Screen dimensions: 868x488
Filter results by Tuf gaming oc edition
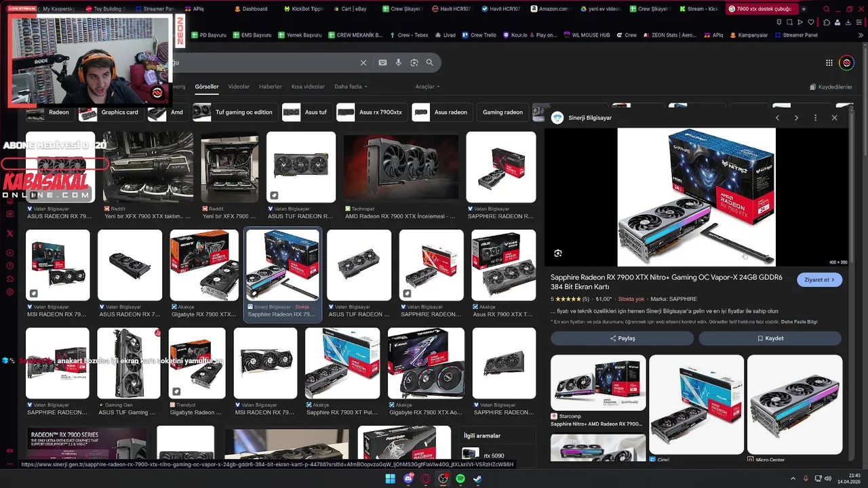pos(235,113)
